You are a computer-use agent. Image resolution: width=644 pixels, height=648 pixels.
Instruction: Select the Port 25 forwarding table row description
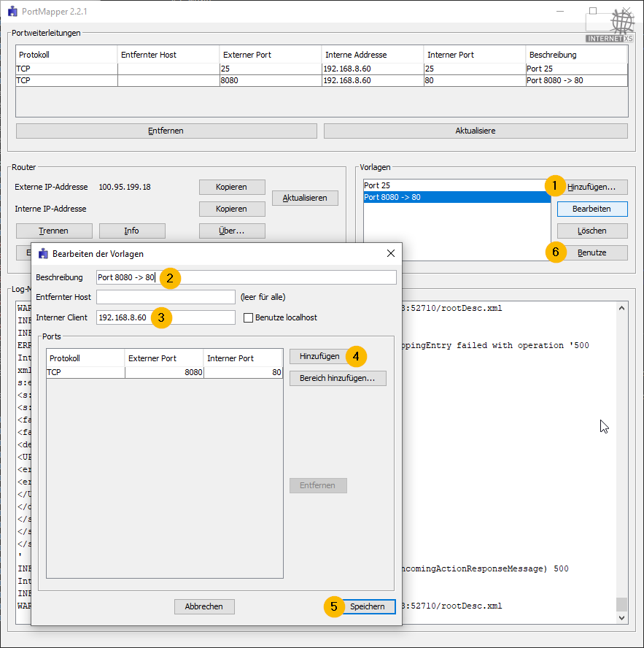(x=577, y=69)
